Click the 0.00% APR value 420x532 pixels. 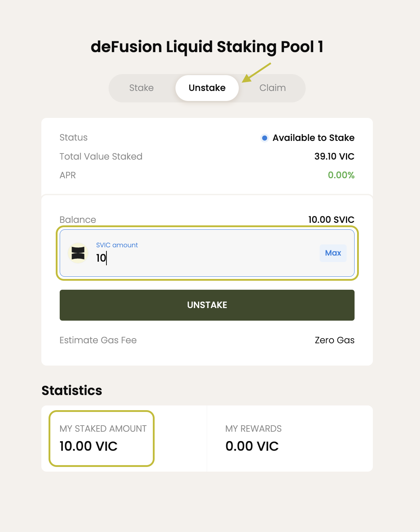click(341, 175)
